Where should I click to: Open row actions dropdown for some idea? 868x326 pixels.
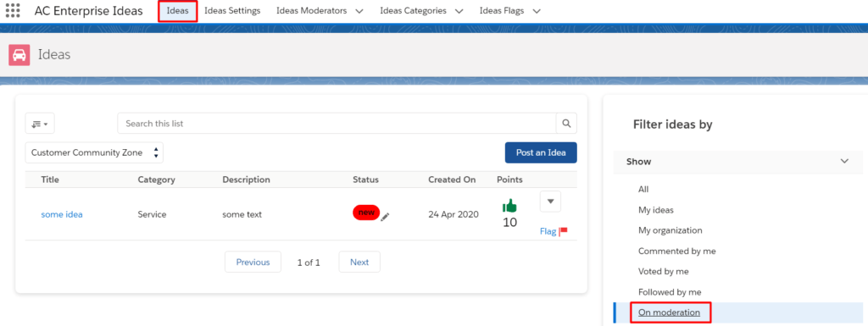point(550,202)
